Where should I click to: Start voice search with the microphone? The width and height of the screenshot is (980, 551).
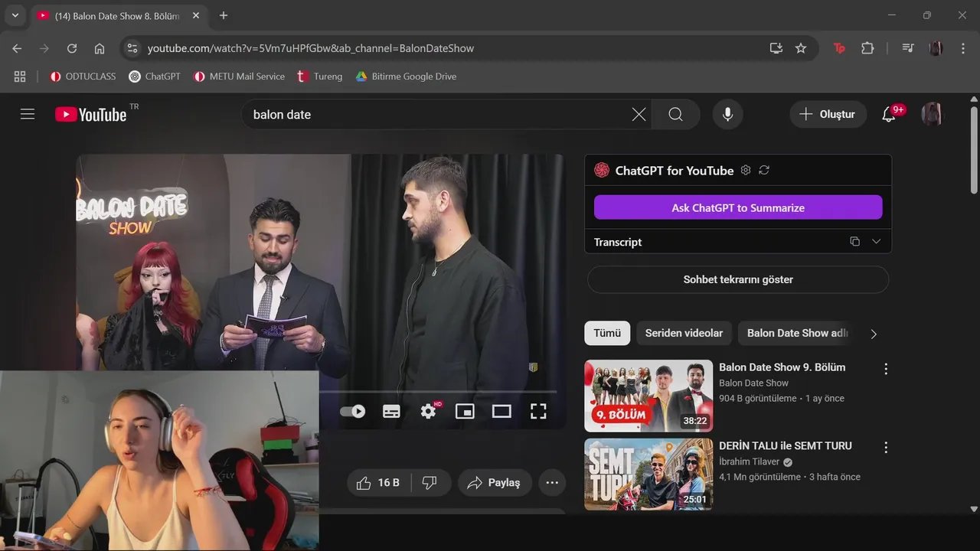[727, 114]
